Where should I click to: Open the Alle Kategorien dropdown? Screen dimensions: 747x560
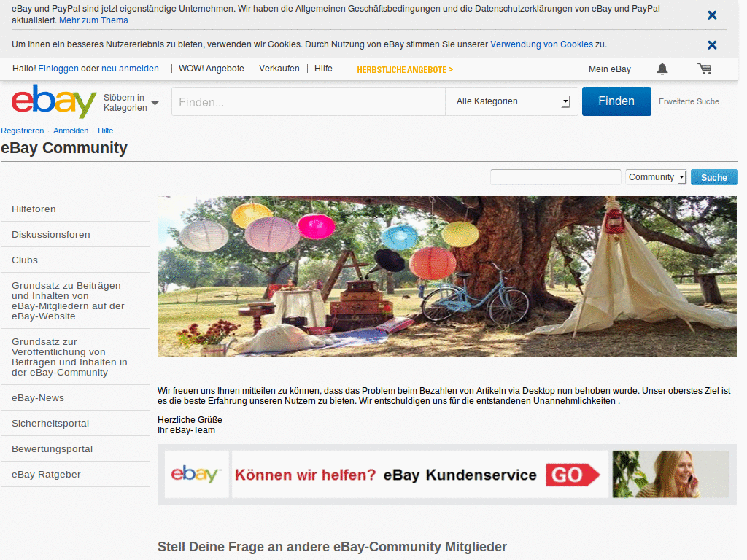click(511, 101)
